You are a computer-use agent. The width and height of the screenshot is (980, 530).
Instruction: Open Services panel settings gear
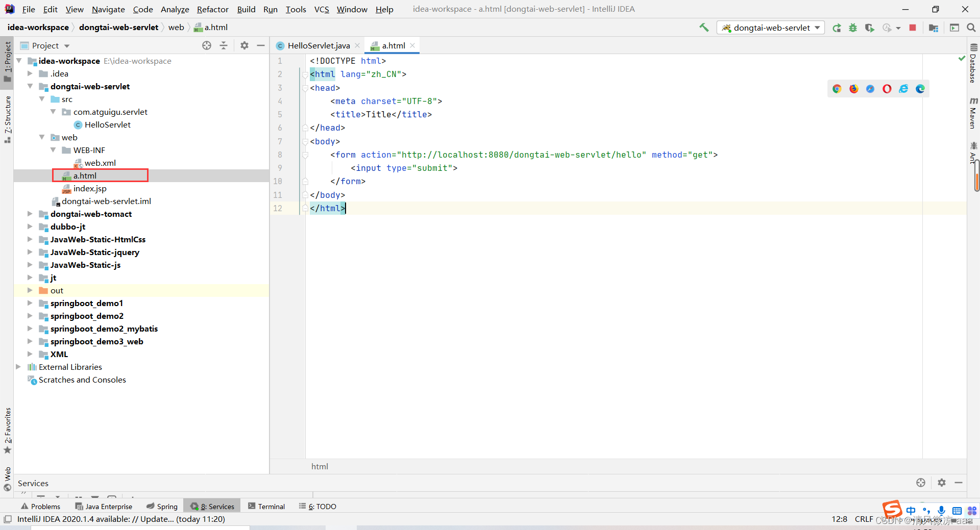[x=942, y=483]
